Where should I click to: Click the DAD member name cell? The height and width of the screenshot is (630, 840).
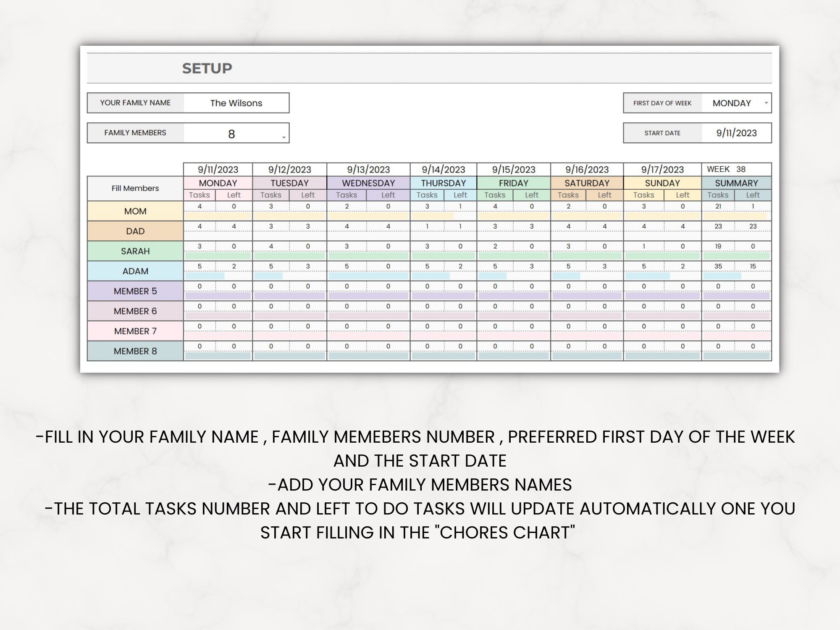pos(135,231)
